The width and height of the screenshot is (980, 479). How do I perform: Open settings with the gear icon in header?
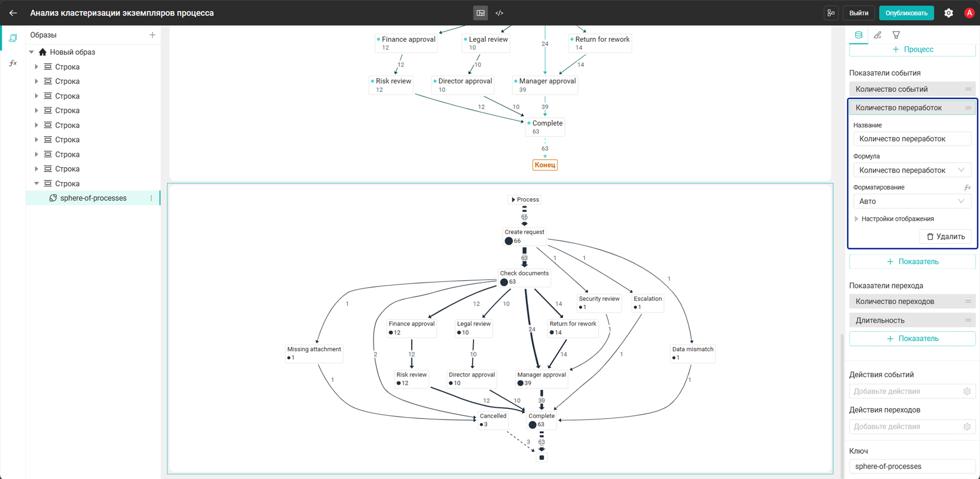coord(949,13)
